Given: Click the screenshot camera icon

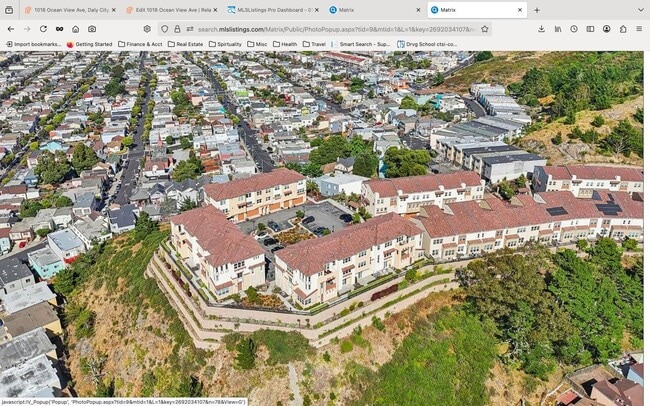Looking at the screenshot, I should click(91, 29).
